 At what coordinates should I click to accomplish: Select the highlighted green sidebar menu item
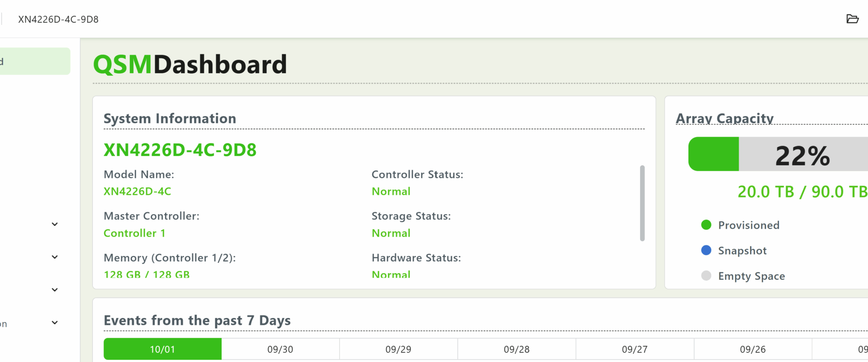[x=34, y=61]
